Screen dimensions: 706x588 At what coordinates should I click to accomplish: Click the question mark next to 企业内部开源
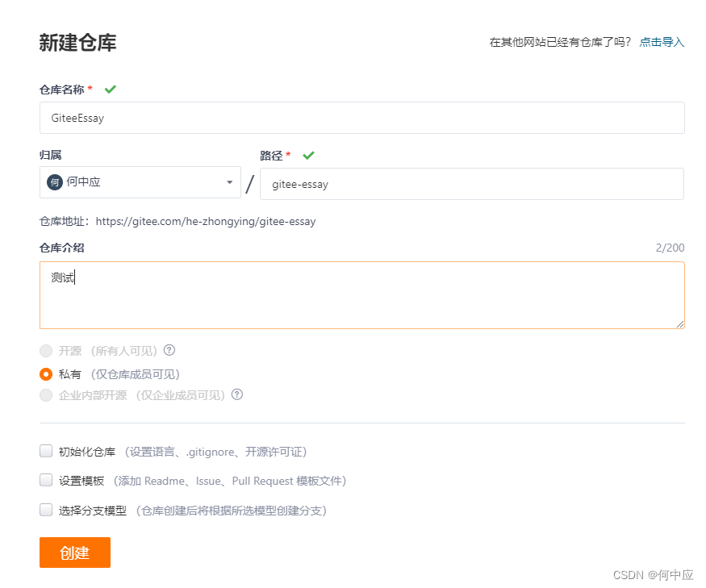239,394
